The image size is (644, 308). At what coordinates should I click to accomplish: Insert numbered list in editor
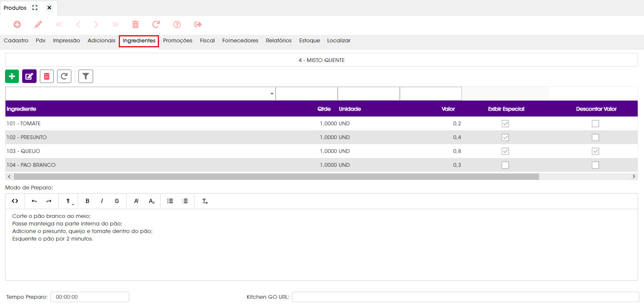tap(185, 201)
